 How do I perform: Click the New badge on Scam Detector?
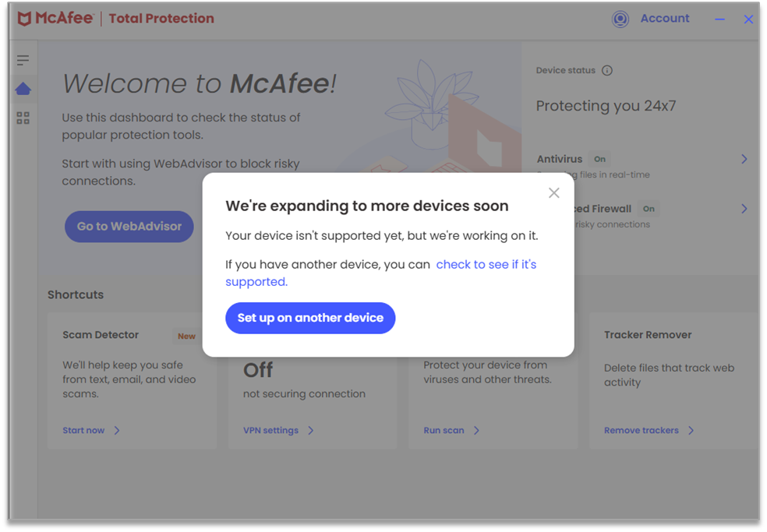186,336
